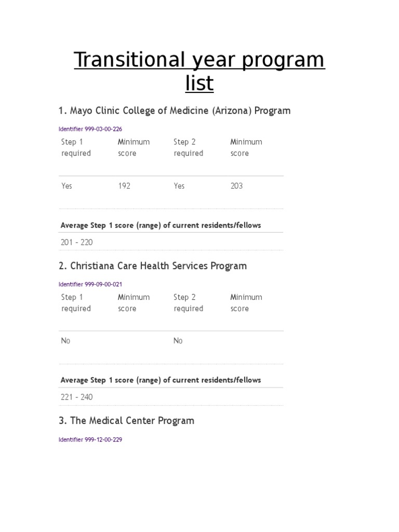The height and width of the screenshot is (532, 399).
Task: Select the "No" under Christiana Care's Step 2 required
Action: point(178,341)
